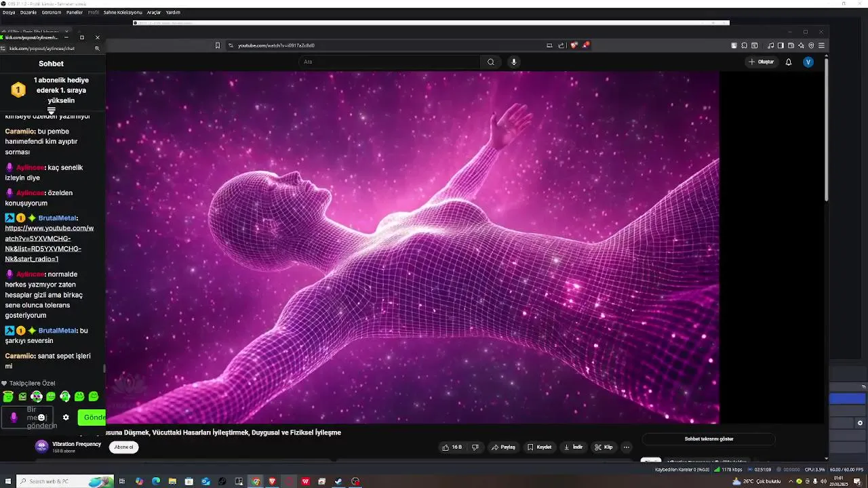Viewport: 868px width, 488px height.
Task: Click the Windows Start button
Action: tap(7, 481)
